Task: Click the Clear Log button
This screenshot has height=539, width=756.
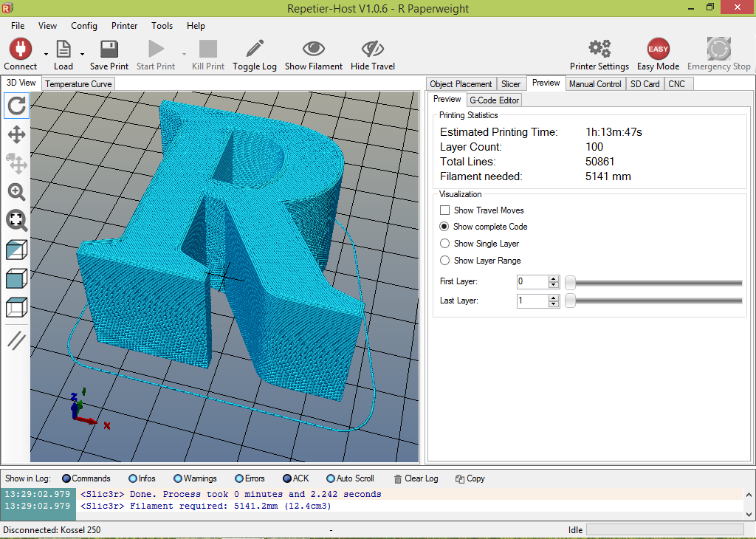Action: (416, 478)
